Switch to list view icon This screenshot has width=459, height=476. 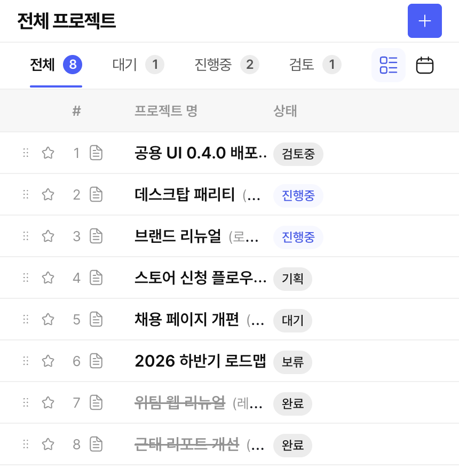tap(388, 65)
